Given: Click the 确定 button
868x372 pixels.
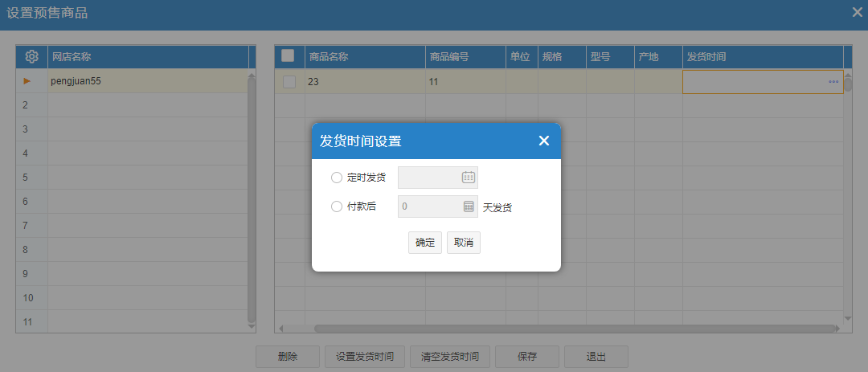Looking at the screenshot, I should coord(424,243).
